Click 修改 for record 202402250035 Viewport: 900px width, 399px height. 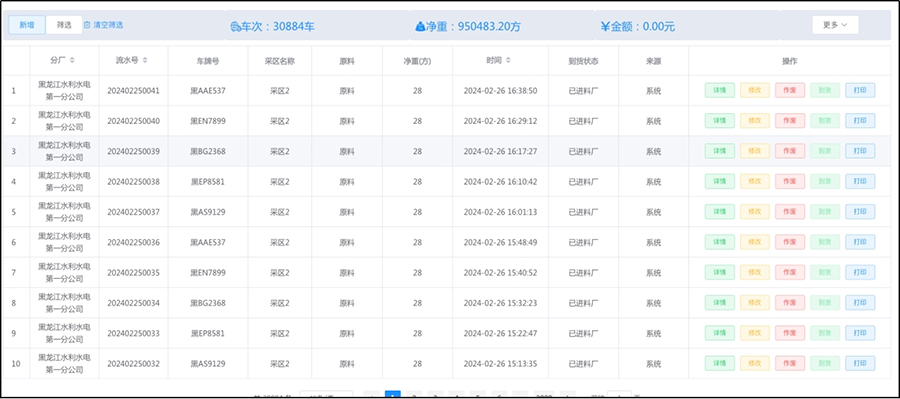click(755, 273)
